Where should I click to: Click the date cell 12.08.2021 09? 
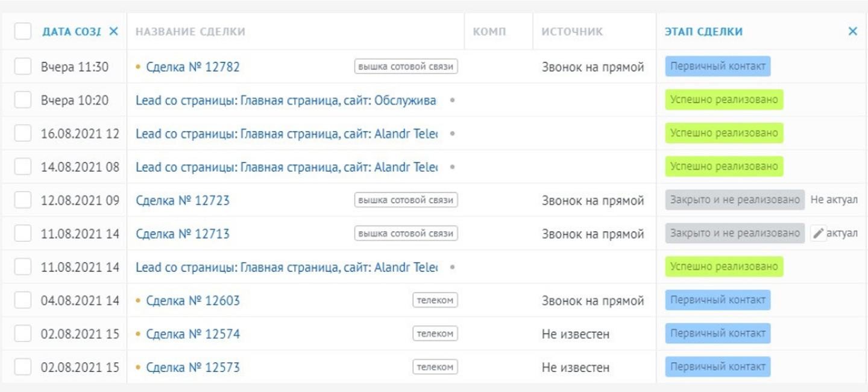click(80, 200)
